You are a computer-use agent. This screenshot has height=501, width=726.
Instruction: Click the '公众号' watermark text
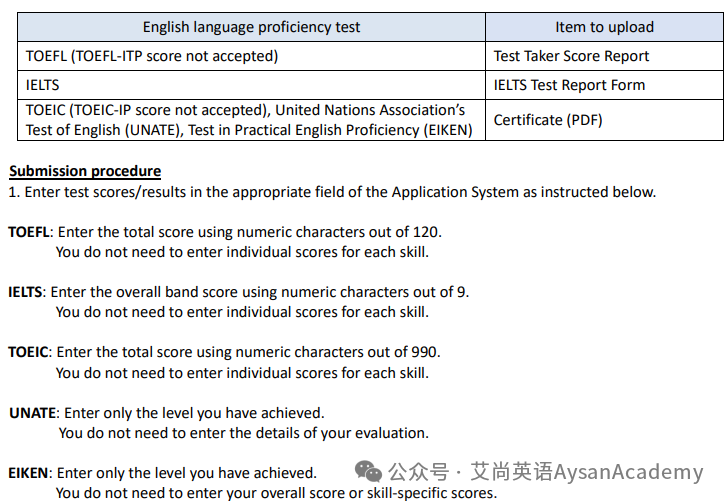[x=418, y=472]
